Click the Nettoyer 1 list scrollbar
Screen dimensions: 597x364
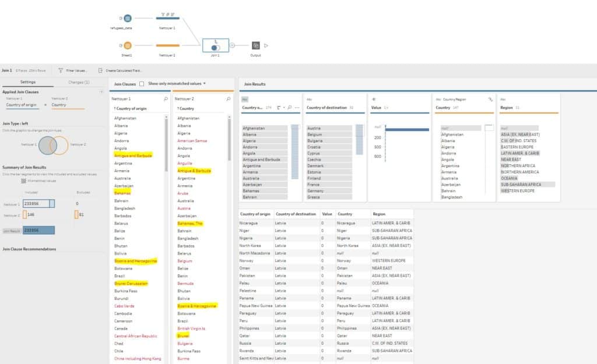point(166,144)
